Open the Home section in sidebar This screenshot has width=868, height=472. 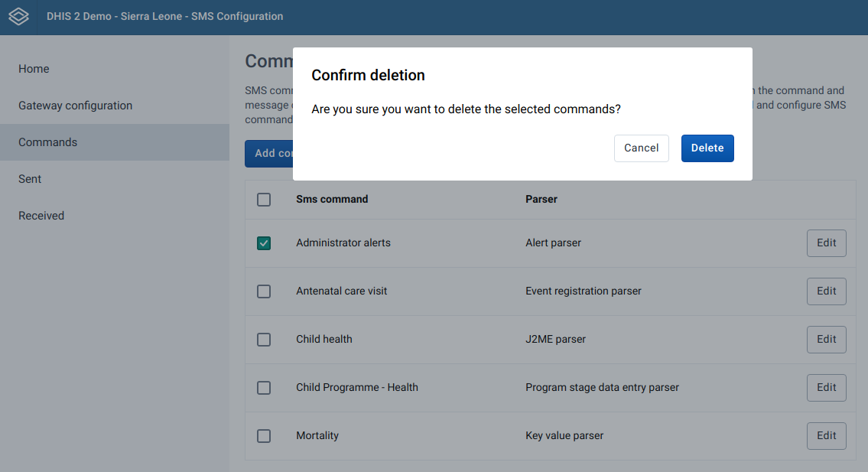pos(34,68)
